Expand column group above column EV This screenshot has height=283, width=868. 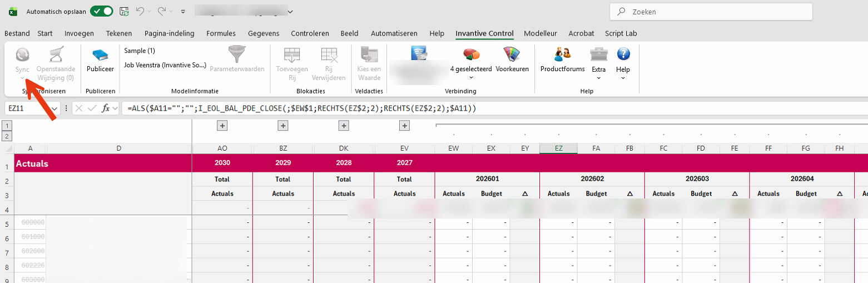[404, 126]
